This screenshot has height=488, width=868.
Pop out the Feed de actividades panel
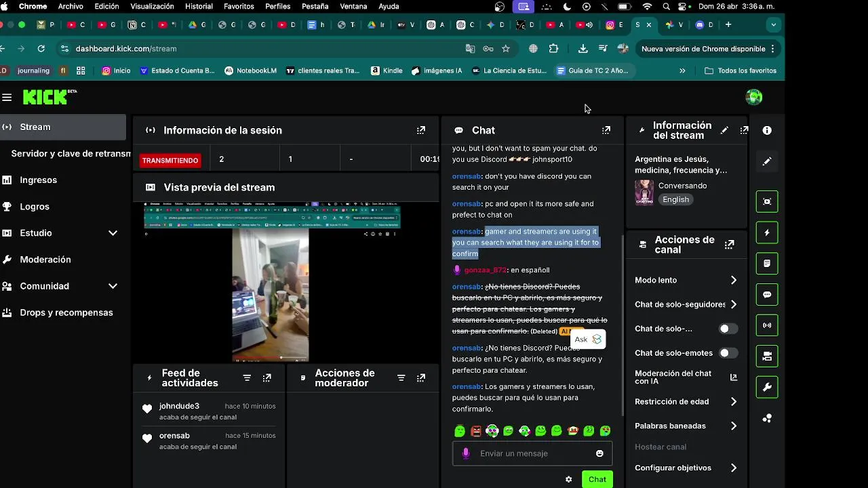point(267,378)
